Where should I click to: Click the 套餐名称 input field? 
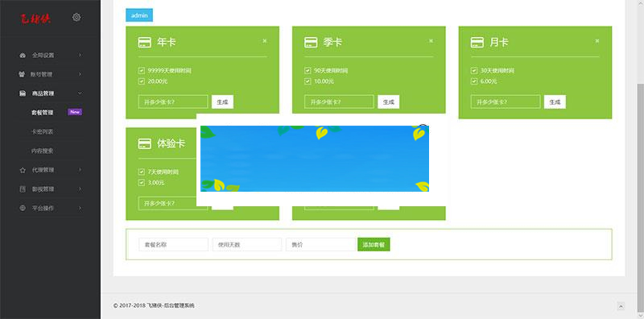click(173, 245)
